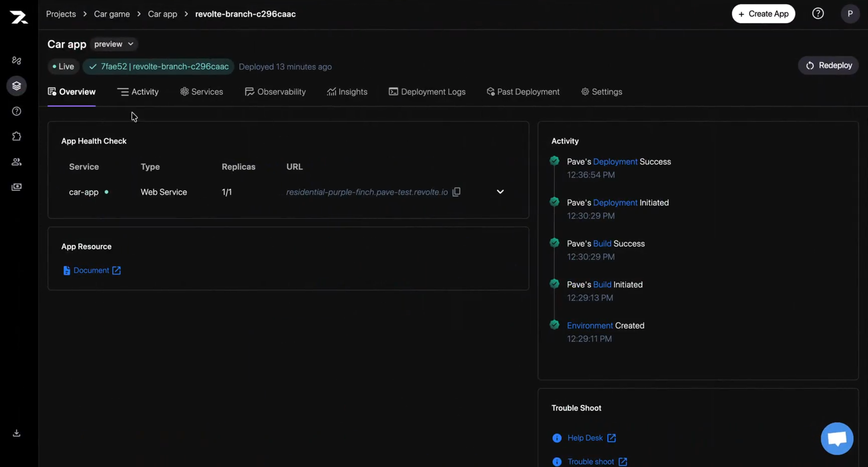Open the pipelines icon in sidebar
This screenshot has width=868, height=467.
(17, 60)
